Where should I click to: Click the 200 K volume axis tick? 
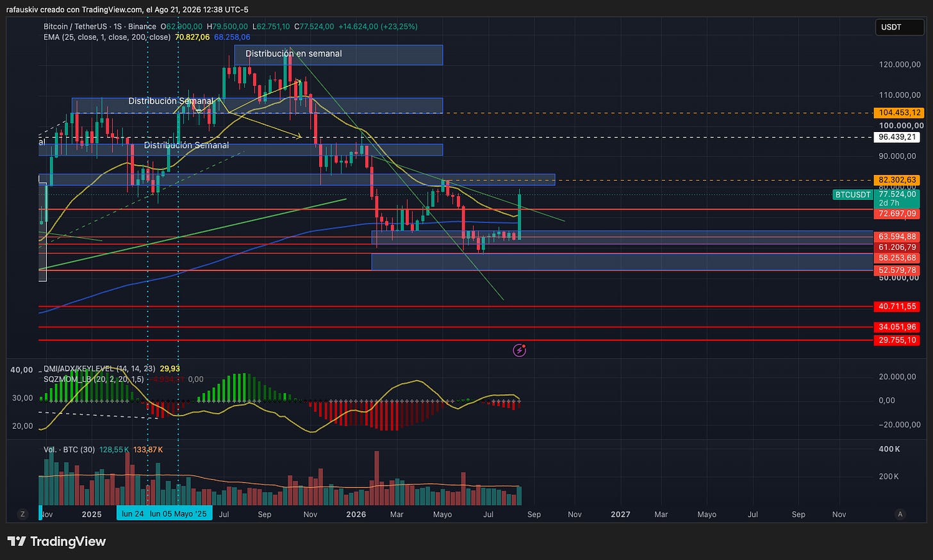[x=889, y=477]
